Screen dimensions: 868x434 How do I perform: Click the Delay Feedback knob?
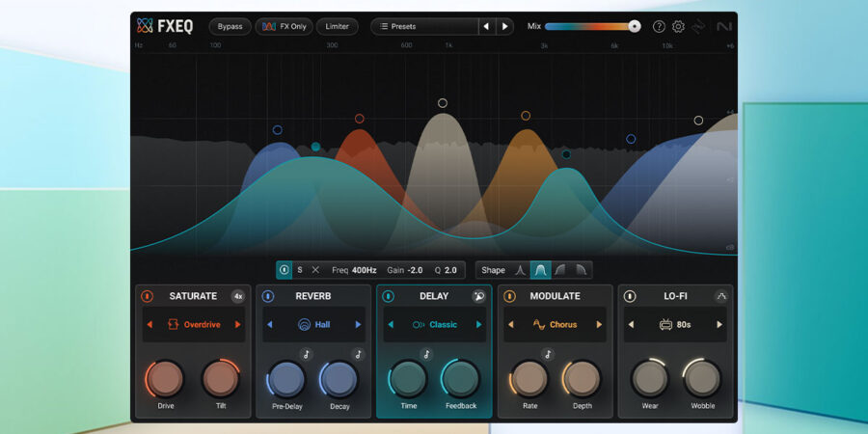(461, 379)
